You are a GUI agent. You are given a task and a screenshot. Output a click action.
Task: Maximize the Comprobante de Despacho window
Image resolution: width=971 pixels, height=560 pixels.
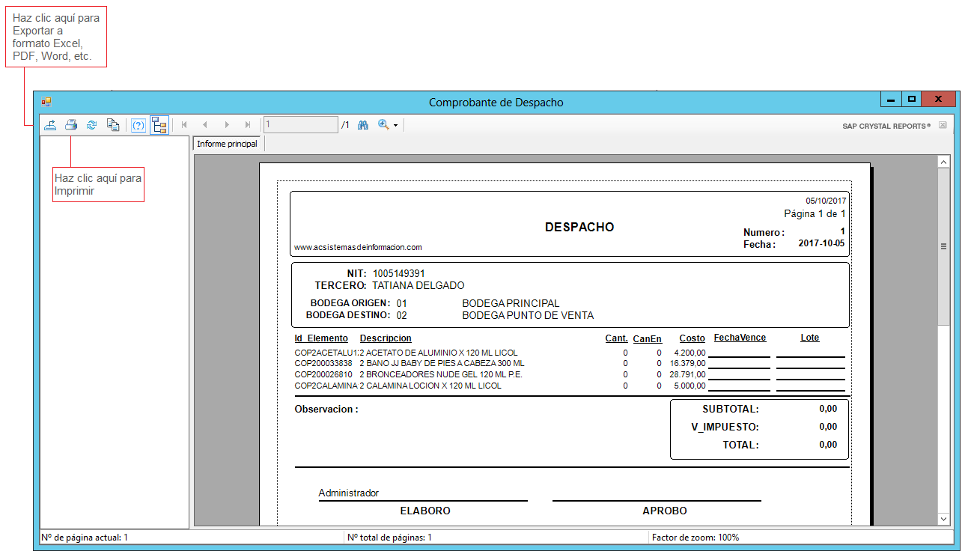pos(911,99)
